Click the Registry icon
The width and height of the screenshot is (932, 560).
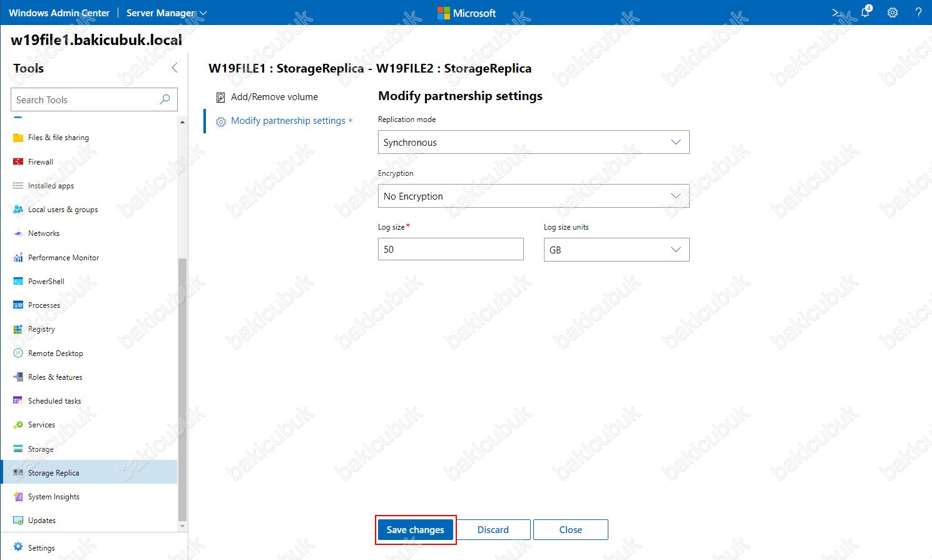[18, 329]
